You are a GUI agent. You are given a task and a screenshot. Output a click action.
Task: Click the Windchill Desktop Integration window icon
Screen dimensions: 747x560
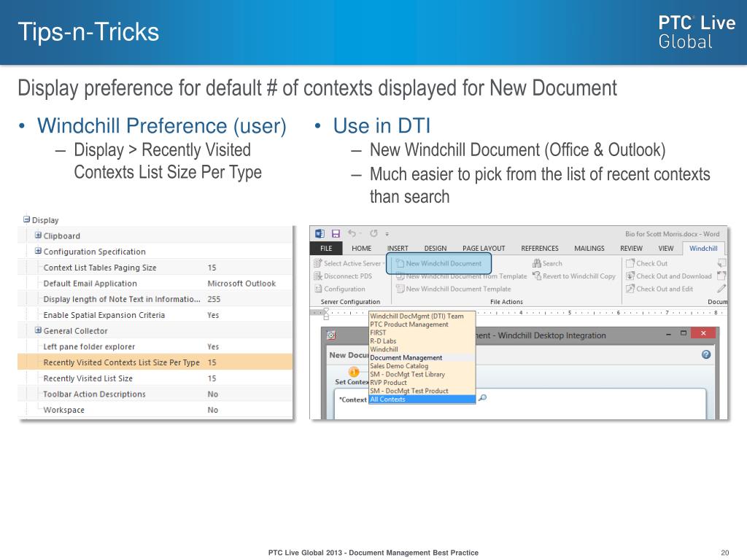coord(331,335)
